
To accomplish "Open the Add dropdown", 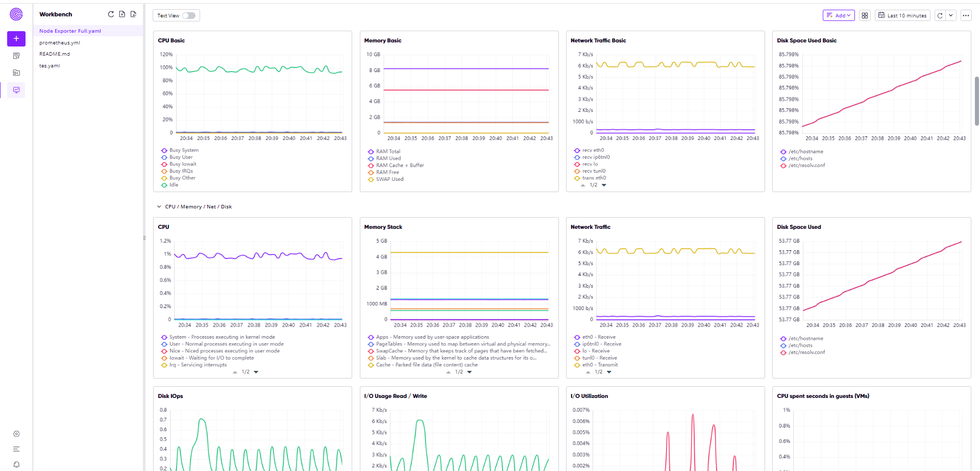I will pyautogui.click(x=839, y=15).
